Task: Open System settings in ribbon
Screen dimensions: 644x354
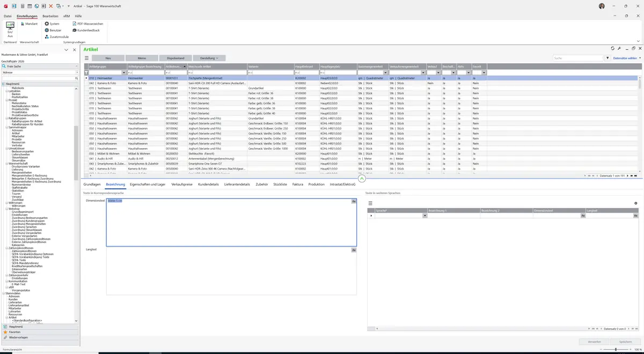Action: point(52,24)
